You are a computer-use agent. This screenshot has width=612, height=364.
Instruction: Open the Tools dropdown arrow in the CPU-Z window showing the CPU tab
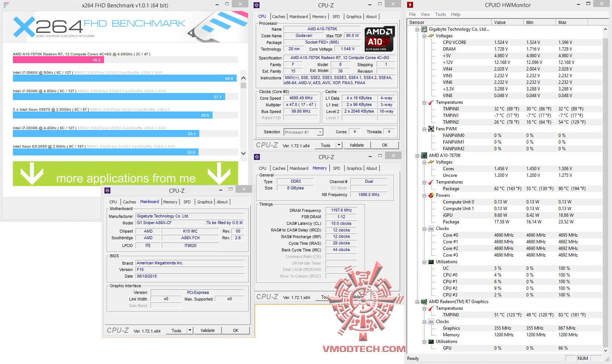tap(339, 145)
